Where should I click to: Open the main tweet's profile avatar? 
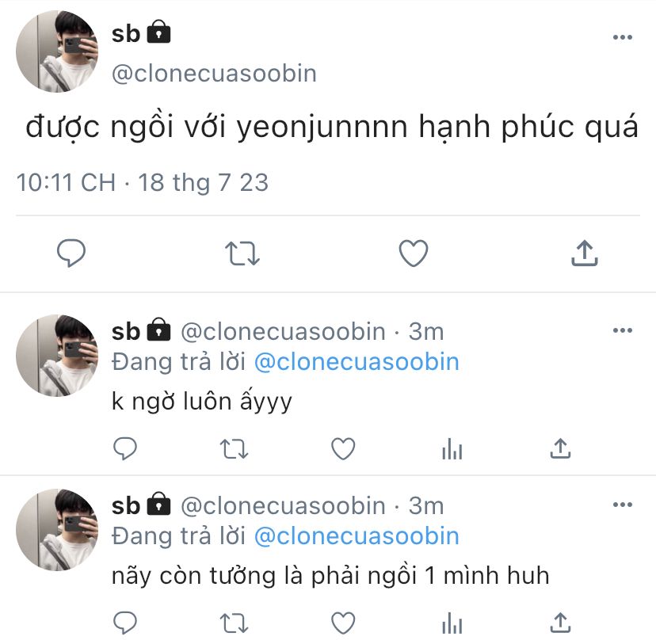point(57,51)
